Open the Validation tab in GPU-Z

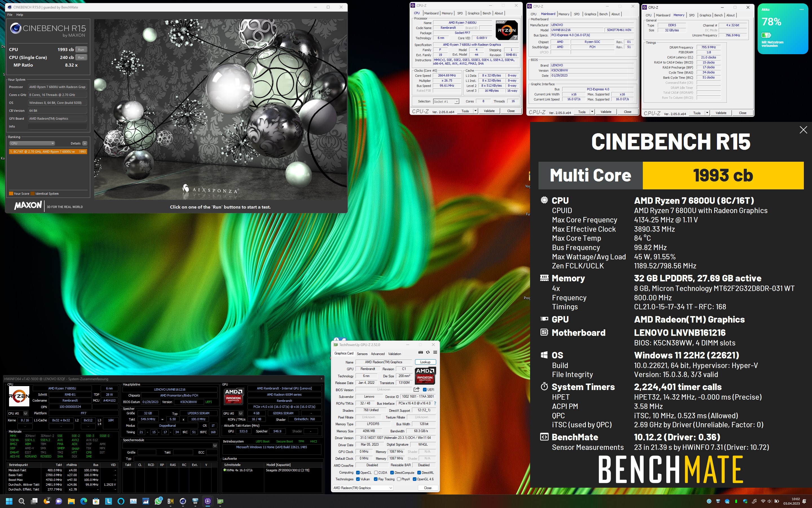pyautogui.click(x=395, y=354)
